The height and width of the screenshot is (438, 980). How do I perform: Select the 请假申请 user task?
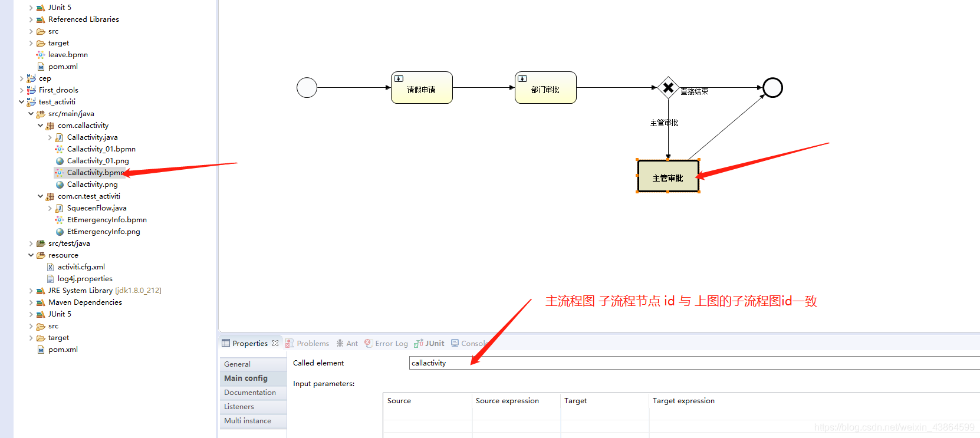pos(422,88)
